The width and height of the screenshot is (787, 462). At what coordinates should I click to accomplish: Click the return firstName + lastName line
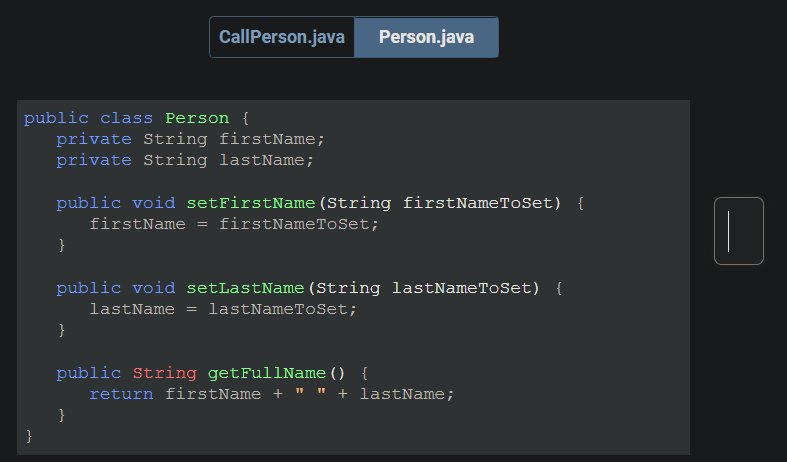272,394
